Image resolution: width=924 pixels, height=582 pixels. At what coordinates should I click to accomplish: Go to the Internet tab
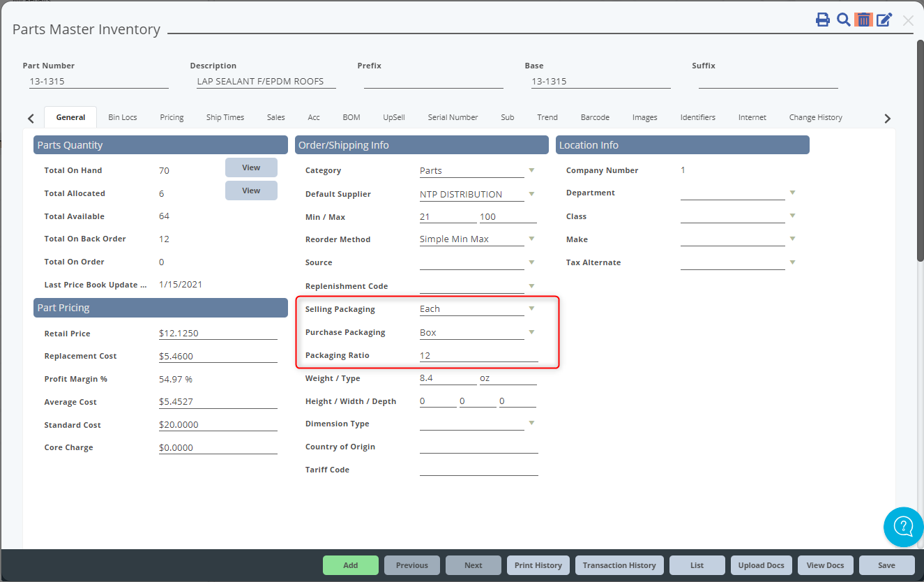[752, 117]
